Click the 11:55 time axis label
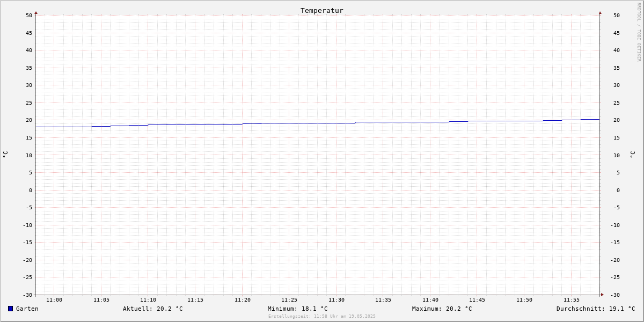This screenshot has width=644, height=322. coord(572,300)
